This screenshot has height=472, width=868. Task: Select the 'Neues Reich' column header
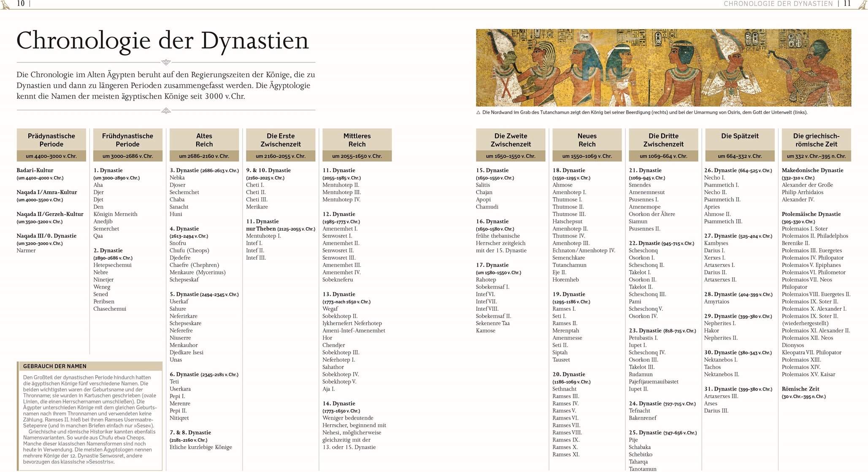click(587, 140)
